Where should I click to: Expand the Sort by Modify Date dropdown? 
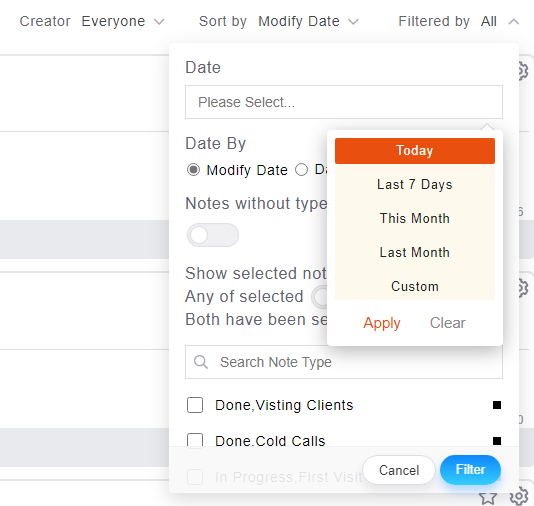(x=279, y=21)
